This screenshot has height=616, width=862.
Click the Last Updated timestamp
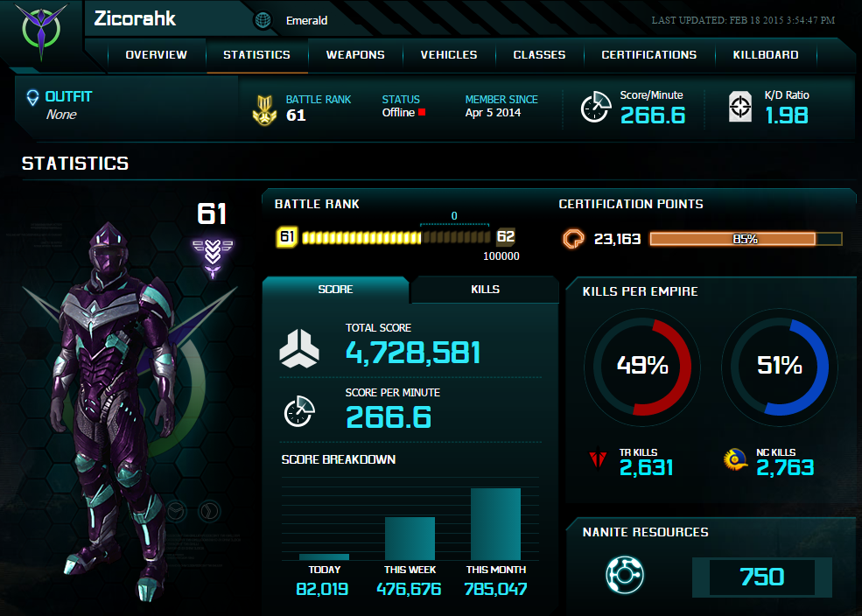point(743,20)
